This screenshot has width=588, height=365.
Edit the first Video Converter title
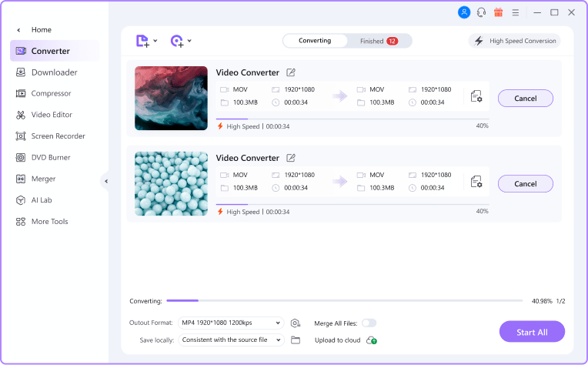(x=291, y=72)
